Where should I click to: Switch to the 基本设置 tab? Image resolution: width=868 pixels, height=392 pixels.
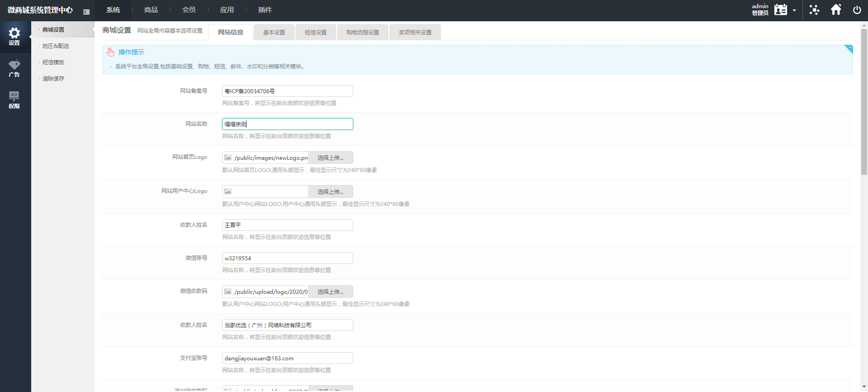point(274,33)
